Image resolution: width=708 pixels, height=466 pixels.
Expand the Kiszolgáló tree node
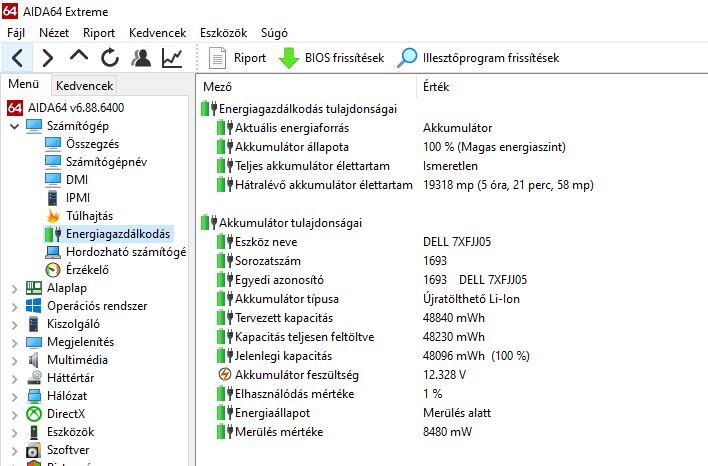click(x=14, y=325)
